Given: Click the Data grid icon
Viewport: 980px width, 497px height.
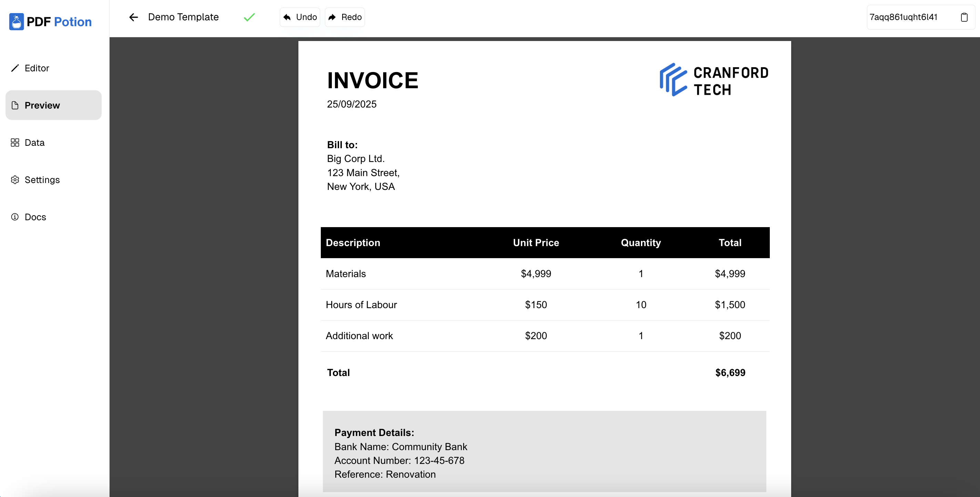Looking at the screenshot, I should pos(15,143).
